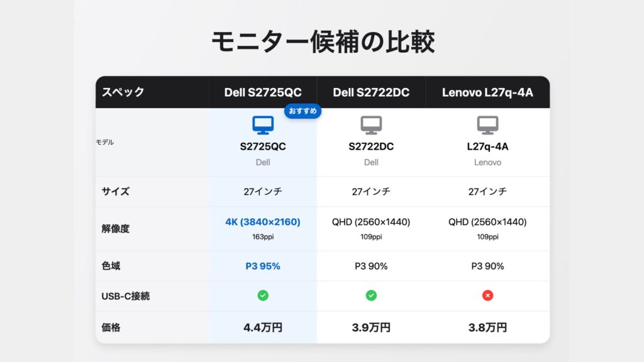This screenshot has width=644, height=362.
Task: Select the Lenovo L27q-4A column header
Action: pyautogui.click(x=487, y=92)
